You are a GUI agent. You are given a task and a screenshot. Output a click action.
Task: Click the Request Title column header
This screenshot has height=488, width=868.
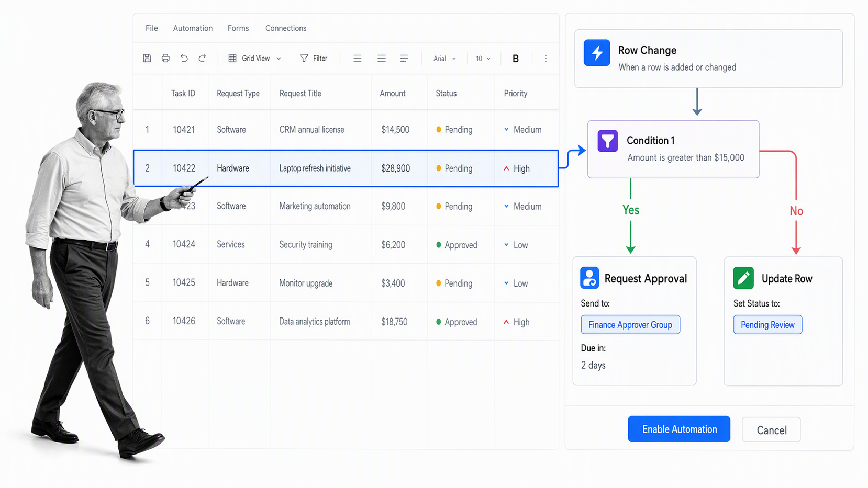(301, 93)
